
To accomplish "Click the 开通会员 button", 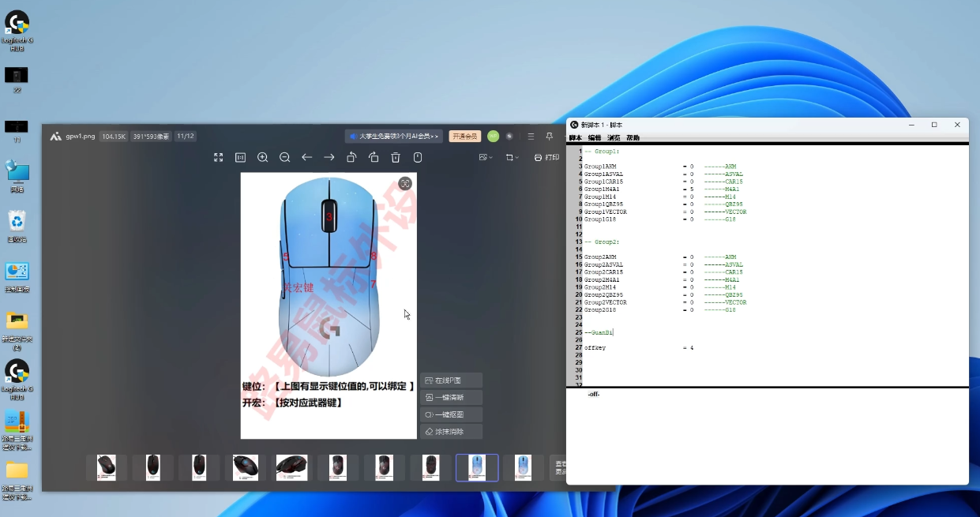I will pos(465,137).
